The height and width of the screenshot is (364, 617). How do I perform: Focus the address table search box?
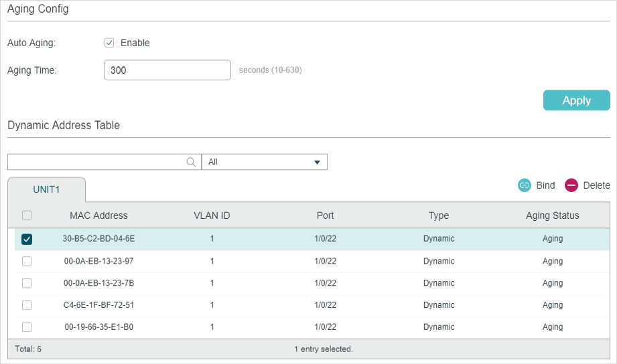pos(96,162)
